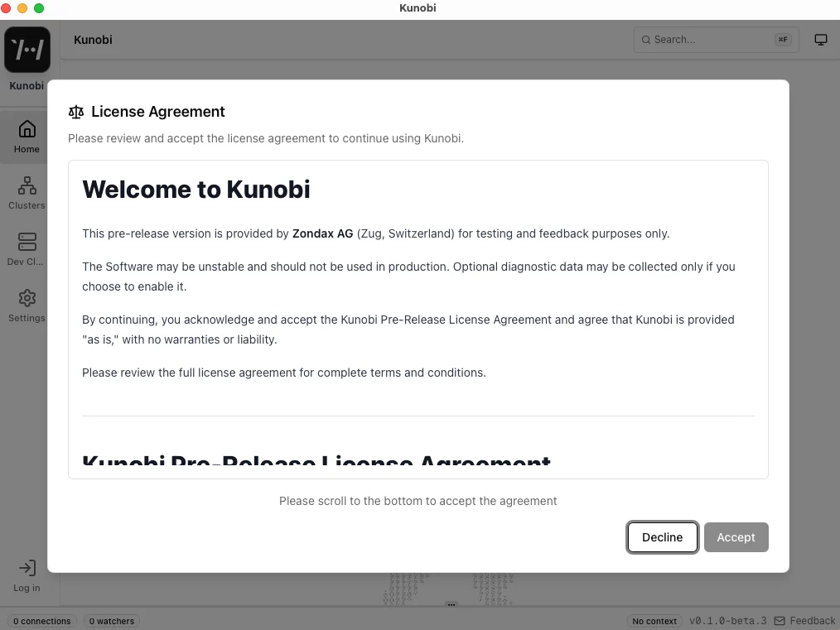Click the magnifier icon in the search box
This screenshot has width=840, height=630.
[x=645, y=39]
